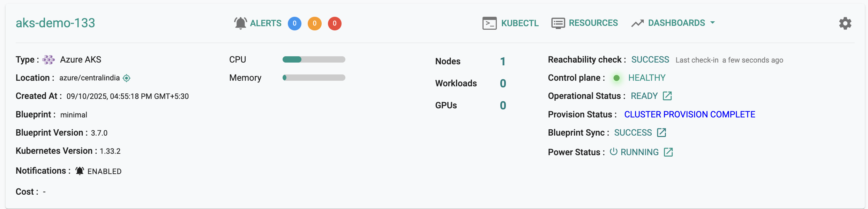Open the cluster settings gear icon

[x=845, y=23]
